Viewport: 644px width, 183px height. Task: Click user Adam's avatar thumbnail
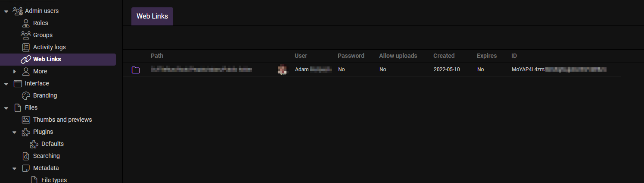tap(283, 69)
